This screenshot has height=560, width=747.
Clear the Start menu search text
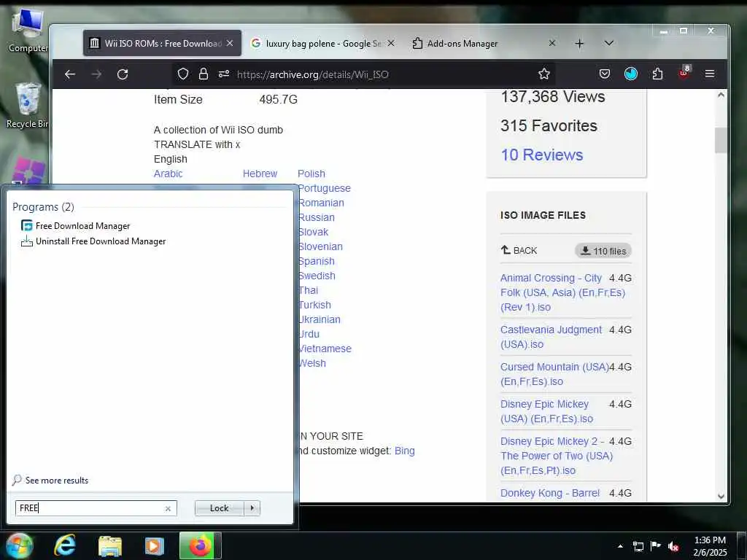[x=168, y=508]
